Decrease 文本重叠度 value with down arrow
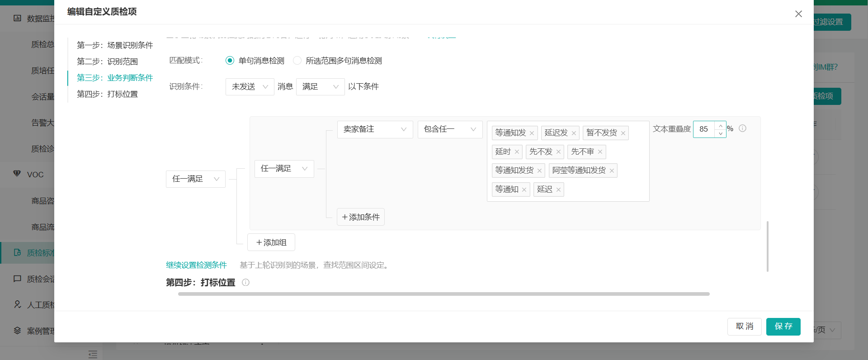 [x=721, y=133]
